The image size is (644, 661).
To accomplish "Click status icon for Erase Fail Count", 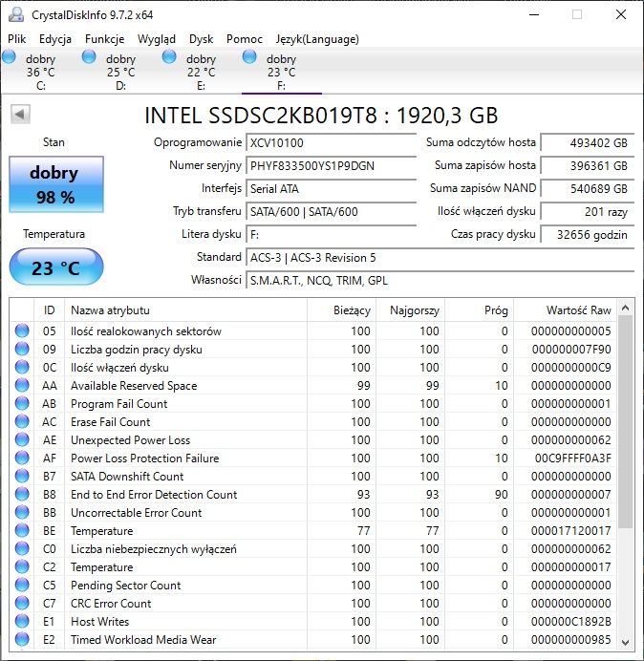I will [x=22, y=421].
